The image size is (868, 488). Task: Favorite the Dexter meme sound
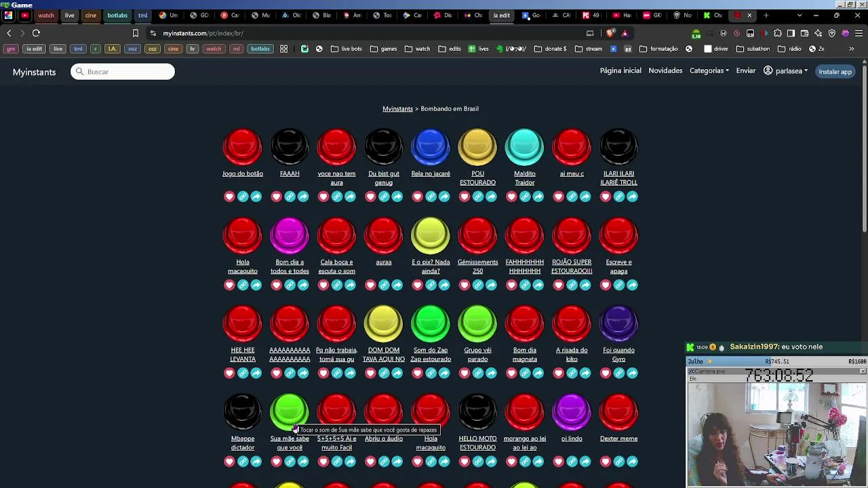click(606, 462)
